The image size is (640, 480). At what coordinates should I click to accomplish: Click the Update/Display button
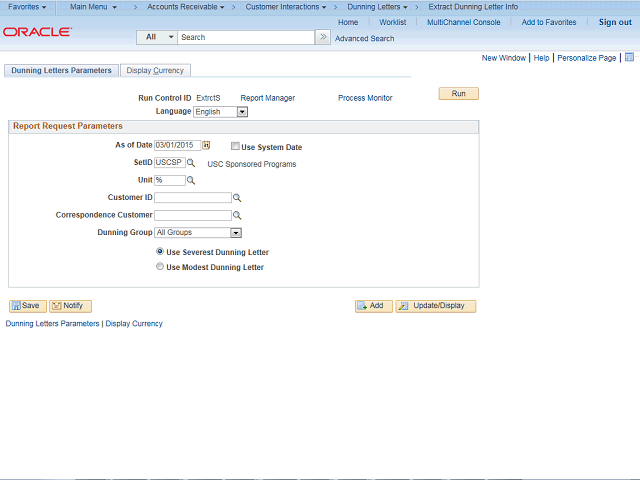[x=436, y=306]
